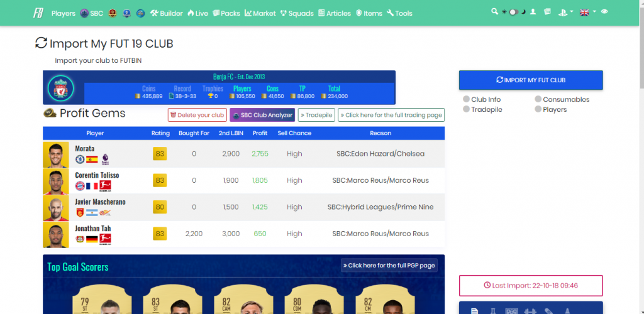This screenshot has width=644, height=314.
Task: Click the Sell Chance column header
Action: pyautogui.click(x=294, y=133)
